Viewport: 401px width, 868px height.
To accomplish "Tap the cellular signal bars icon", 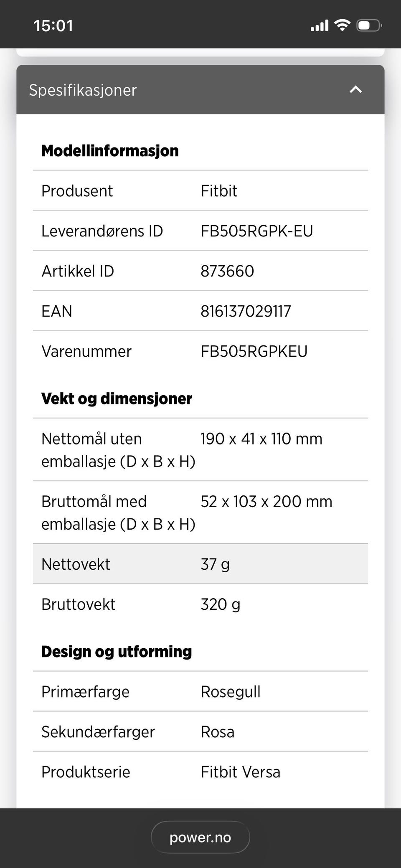I will click(320, 25).
